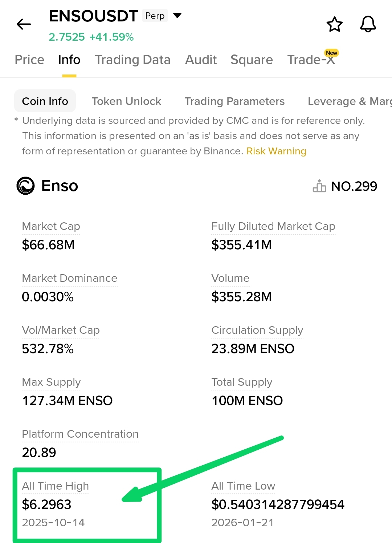392x543 pixels.
Task: Open the Risk Warning link
Action: coord(276,151)
